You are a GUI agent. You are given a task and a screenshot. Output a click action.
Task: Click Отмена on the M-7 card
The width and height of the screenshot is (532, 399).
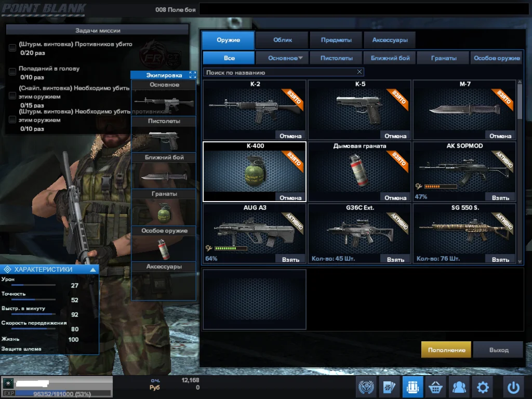500,136
